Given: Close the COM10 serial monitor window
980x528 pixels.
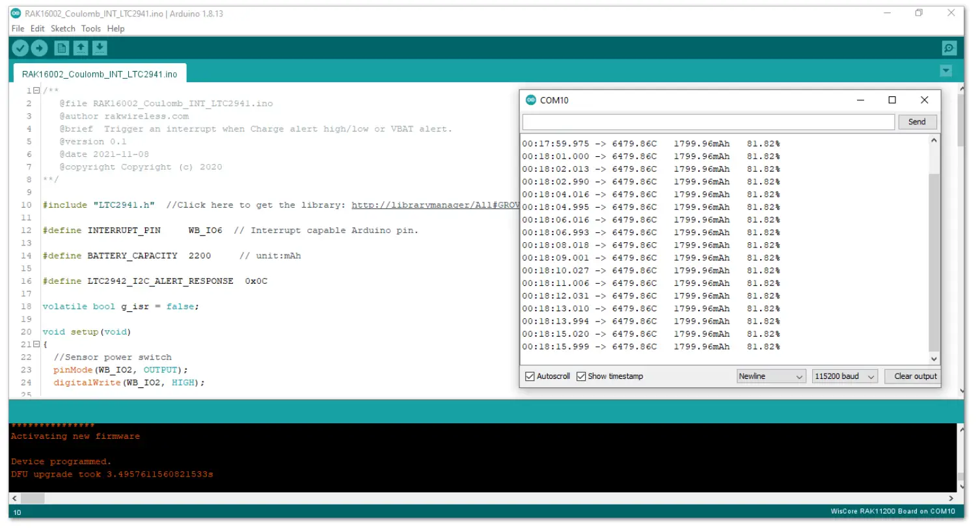Looking at the screenshot, I should click(924, 100).
